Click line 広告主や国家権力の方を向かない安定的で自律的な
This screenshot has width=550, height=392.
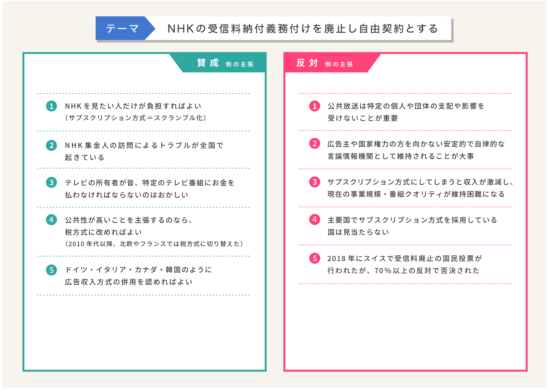(416, 144)
